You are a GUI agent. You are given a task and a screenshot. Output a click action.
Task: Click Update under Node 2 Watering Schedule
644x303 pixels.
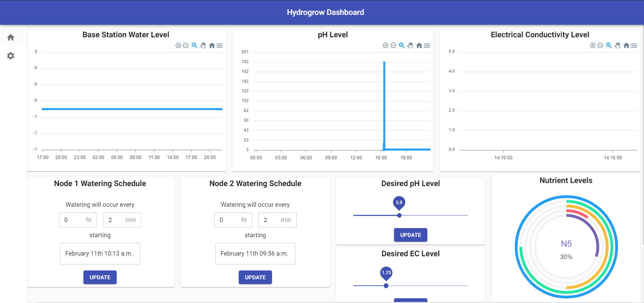[255, 277]
